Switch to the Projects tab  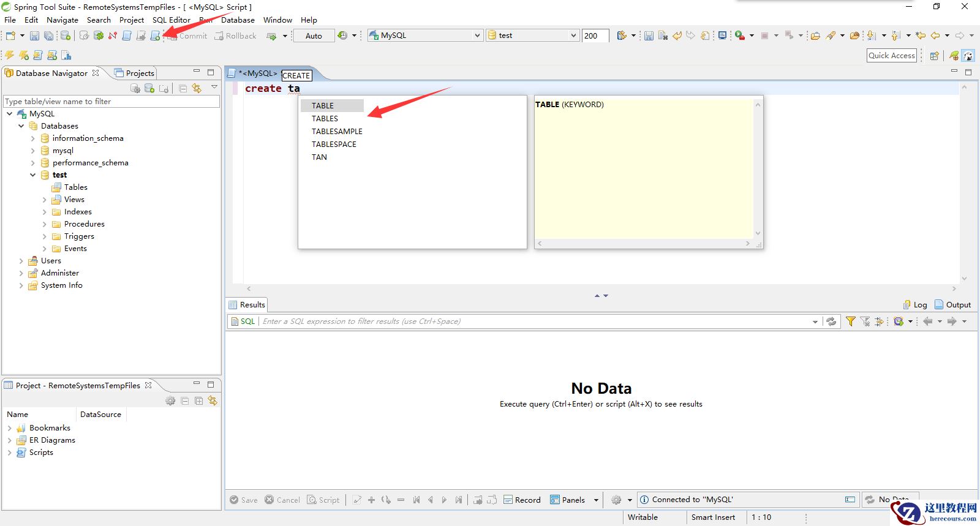[135, 73]
